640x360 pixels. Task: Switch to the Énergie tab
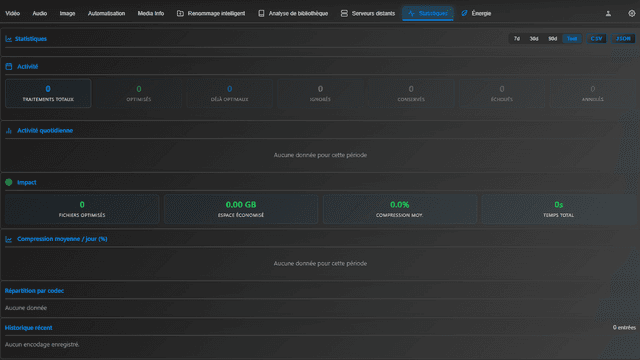pyautogui.click(x=476, y=13)
